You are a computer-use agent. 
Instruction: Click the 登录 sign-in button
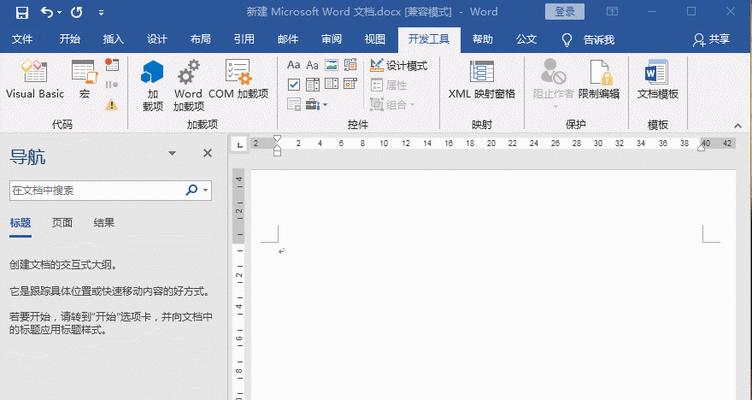click(564, 12)
